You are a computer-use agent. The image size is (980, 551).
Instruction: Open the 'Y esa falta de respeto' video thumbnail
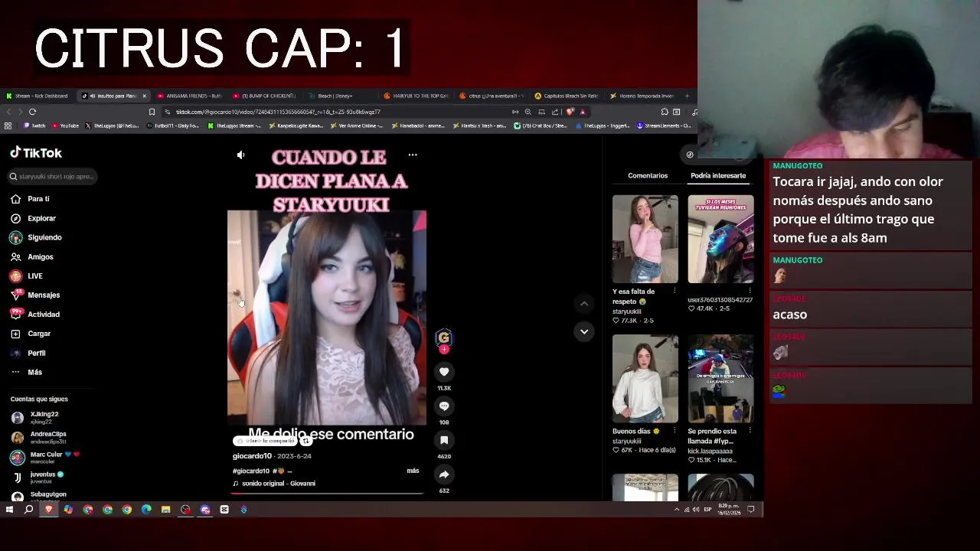pos(645,239)
